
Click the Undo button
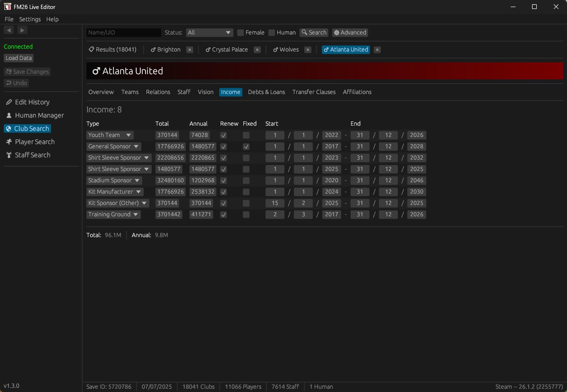17,83
